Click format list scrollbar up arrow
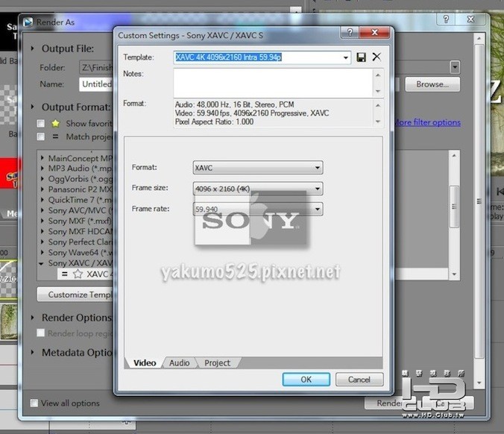 (x=454, y=156)
